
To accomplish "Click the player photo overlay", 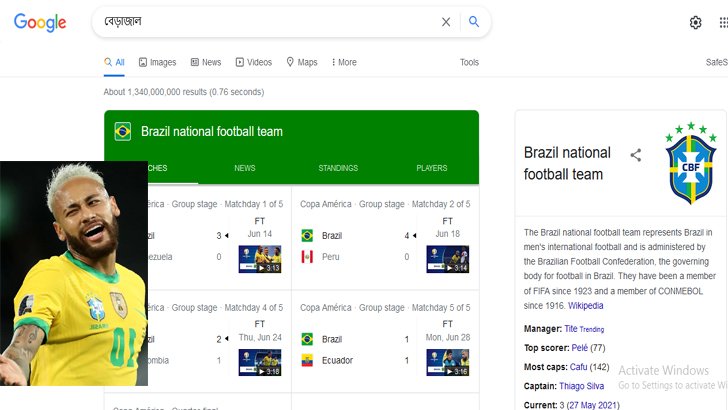I will click(74, 273).
